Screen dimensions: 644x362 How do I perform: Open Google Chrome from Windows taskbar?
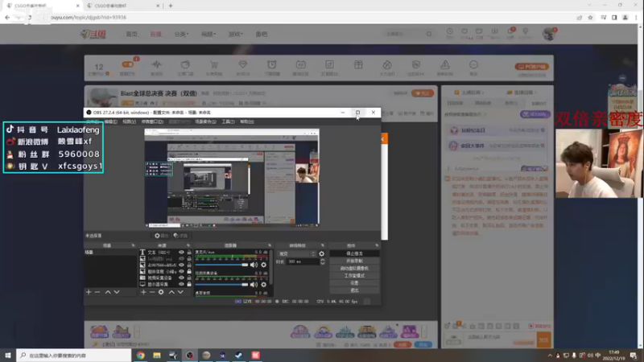click(140, 356)
